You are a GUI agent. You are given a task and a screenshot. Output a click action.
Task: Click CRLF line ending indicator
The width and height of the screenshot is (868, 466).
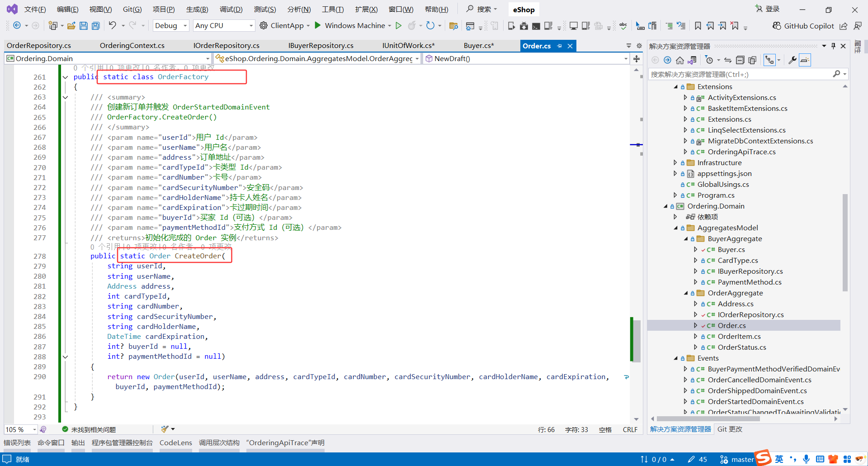[x=630, y=429]
